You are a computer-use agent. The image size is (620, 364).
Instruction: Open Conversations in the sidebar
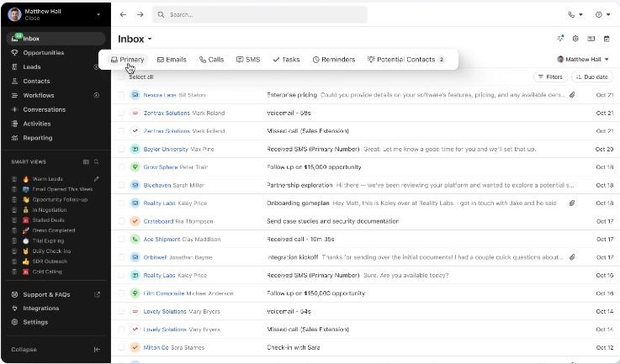[45, 109]
